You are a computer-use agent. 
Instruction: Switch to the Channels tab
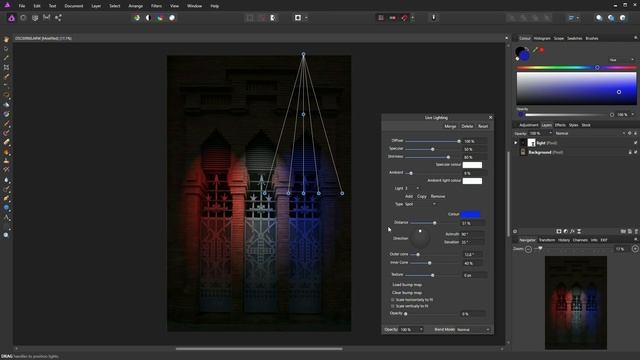tap(580, 240)
